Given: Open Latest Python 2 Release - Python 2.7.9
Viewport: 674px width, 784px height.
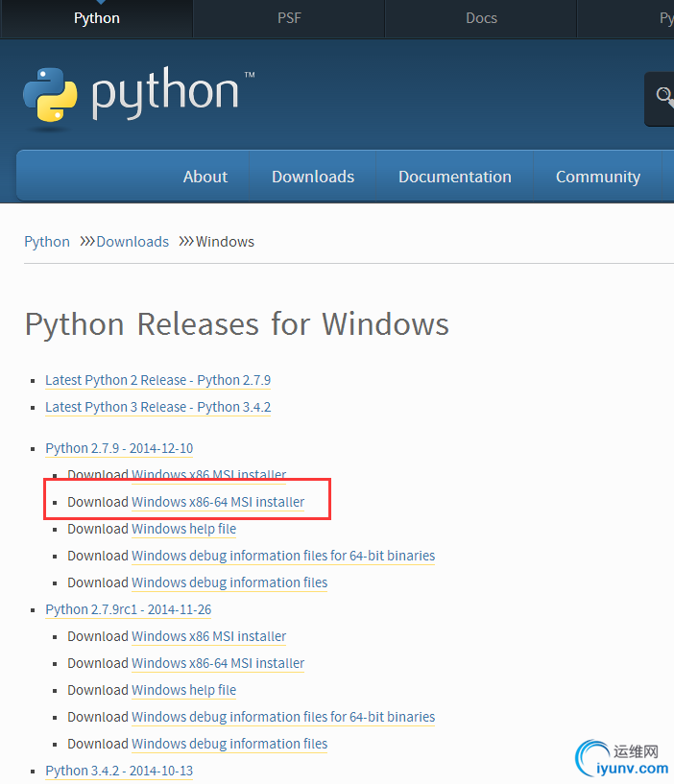Looking at the screenshot, I should 157,380.
